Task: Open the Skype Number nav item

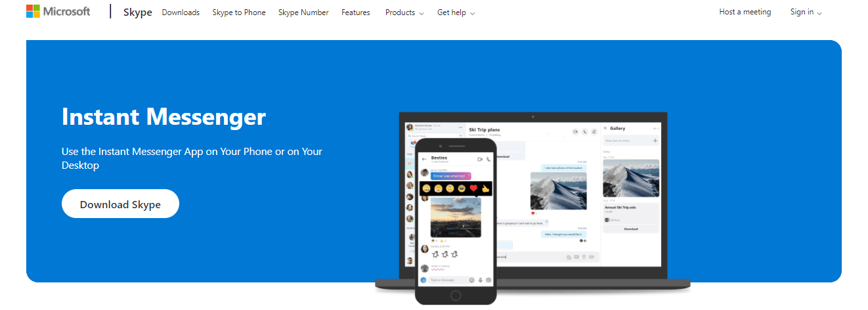Action: [x=303, y=12]
